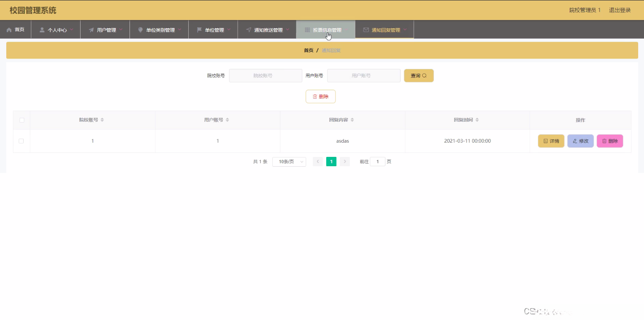Click the arrow icon beside 通知推送管理
The image size is (644, 320).
point(248,30)
